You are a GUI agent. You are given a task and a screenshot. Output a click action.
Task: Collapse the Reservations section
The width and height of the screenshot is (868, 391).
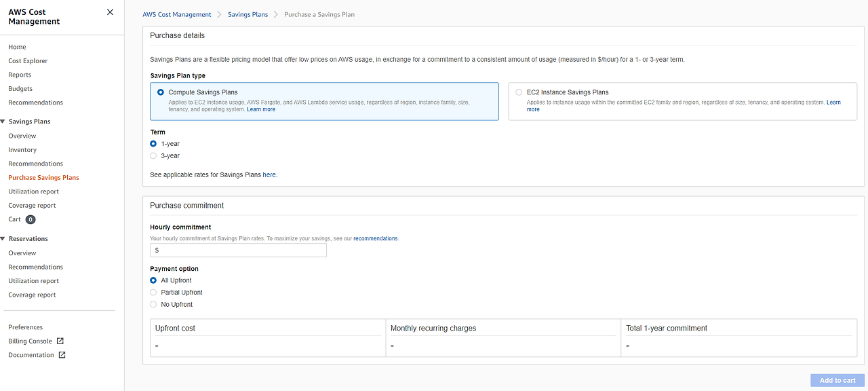(3, 239)
